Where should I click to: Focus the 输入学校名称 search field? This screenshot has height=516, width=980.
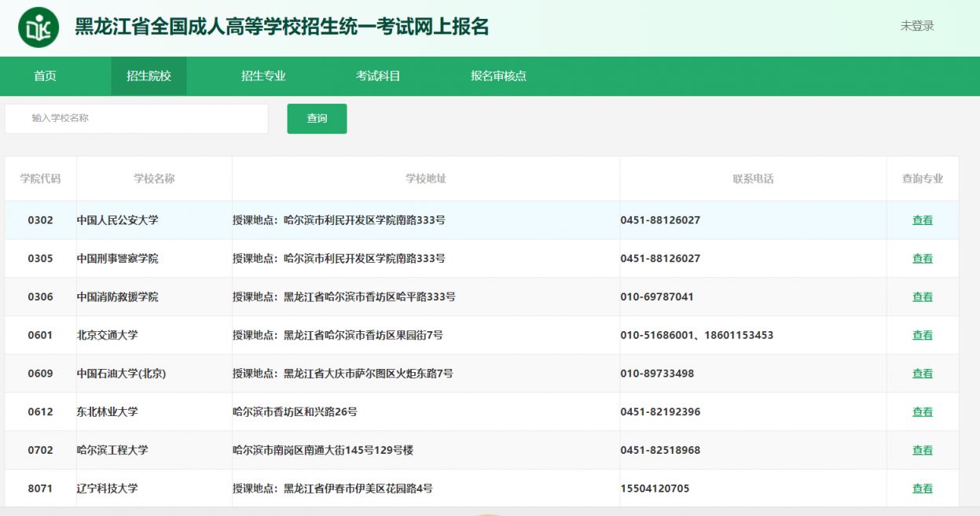click(x=137, y=119)
